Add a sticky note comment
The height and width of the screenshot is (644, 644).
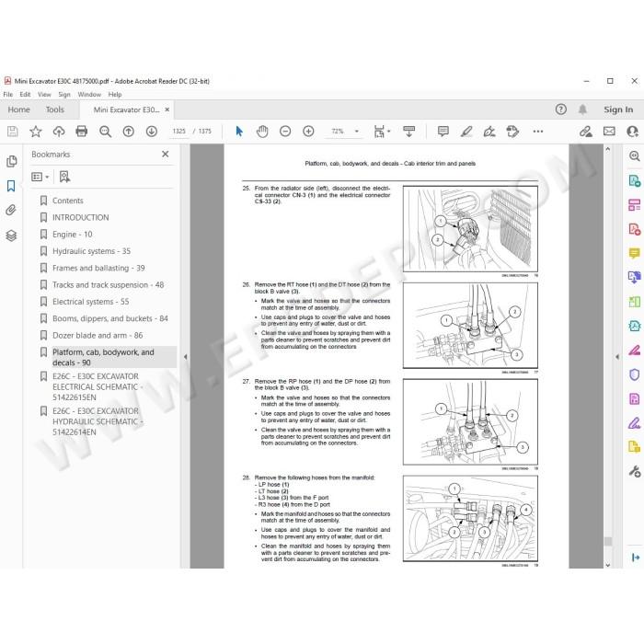tap(443, 132)
